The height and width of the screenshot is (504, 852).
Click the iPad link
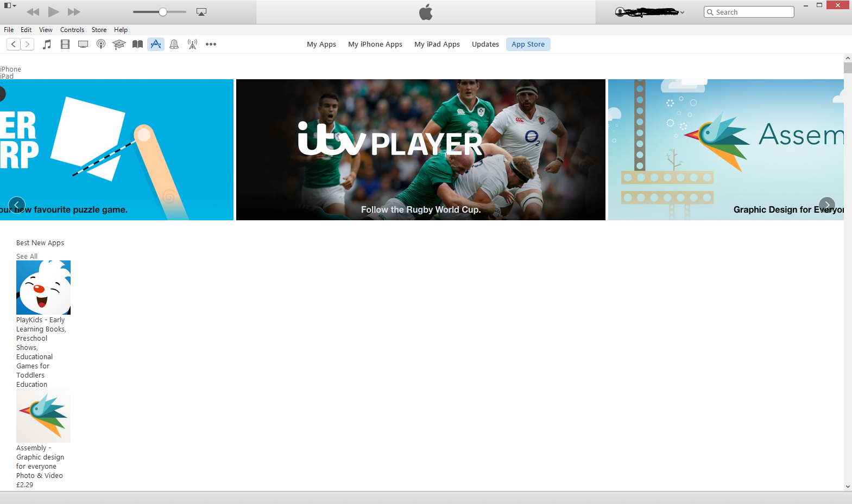pos(7,76)
